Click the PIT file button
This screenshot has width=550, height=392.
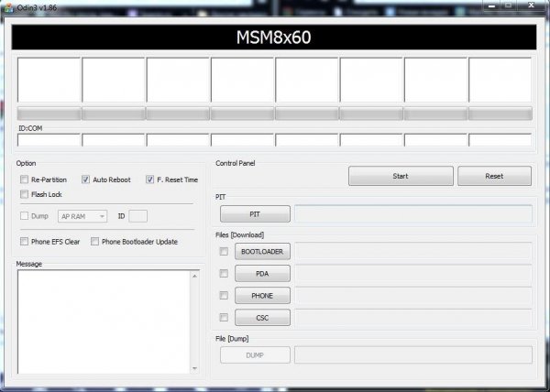click(255, 213)
